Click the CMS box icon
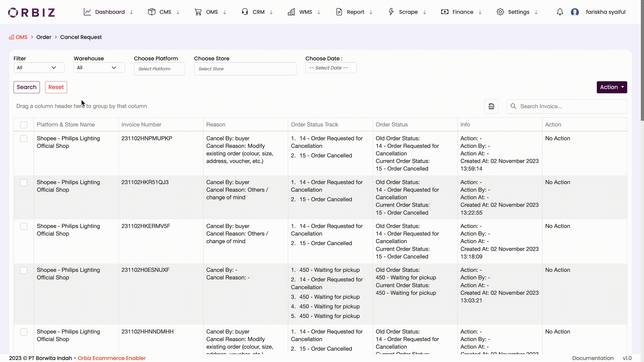 click(x=152, y=12)
